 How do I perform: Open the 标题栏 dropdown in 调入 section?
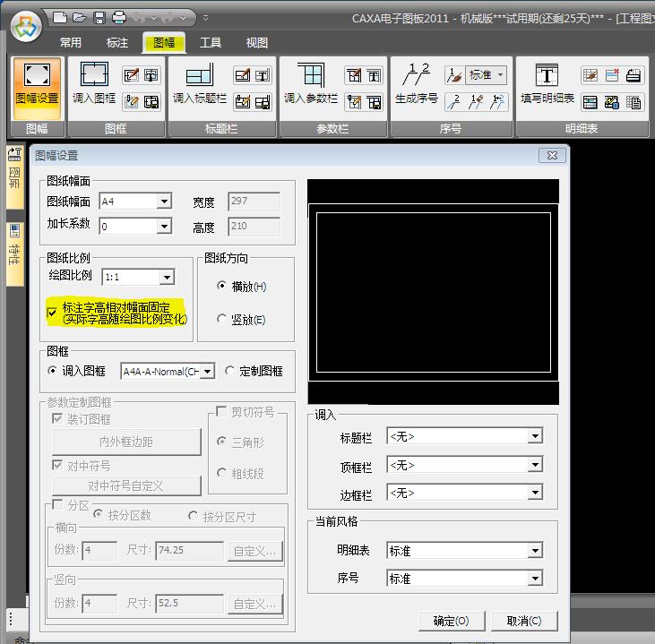pyautogui.click(x=535, y=437)
